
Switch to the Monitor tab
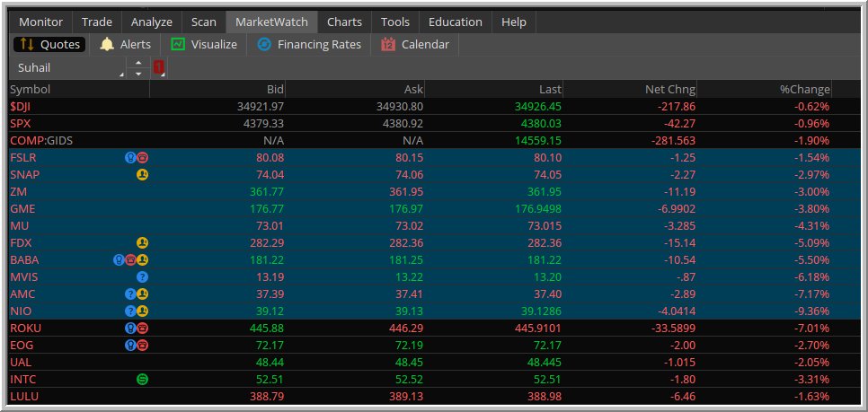pyautogui.click(x=41, y=22)
